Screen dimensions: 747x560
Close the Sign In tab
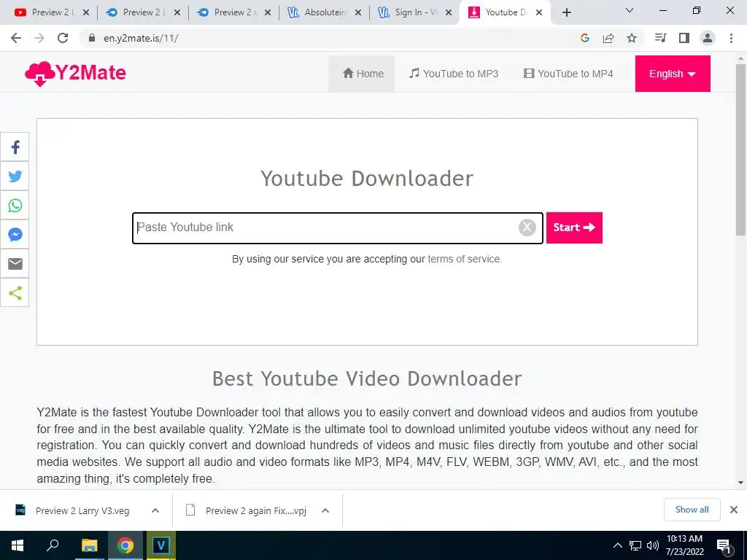[449, 13]
